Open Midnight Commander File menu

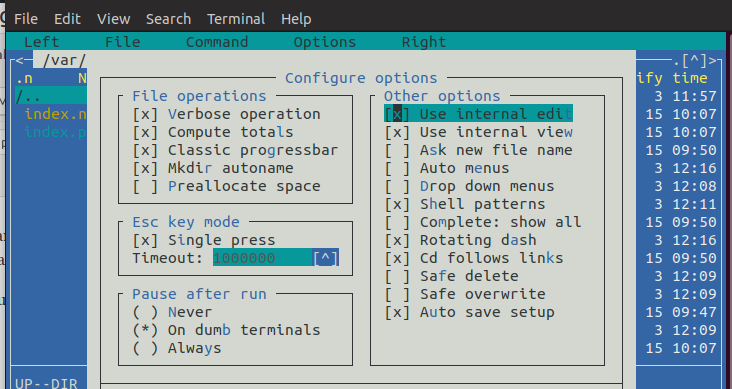[x=123, y=42]
